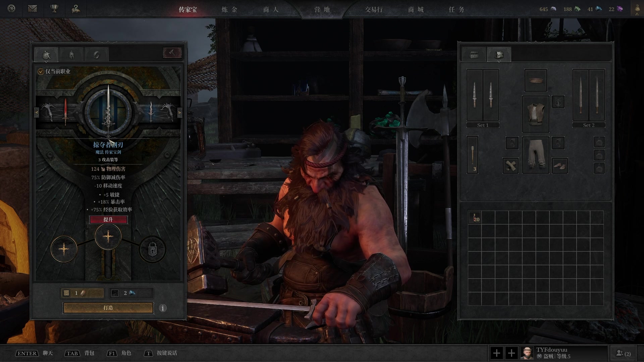The image size is (644, 362).
Task: Click the empty left ring slot
Action: 512,143
